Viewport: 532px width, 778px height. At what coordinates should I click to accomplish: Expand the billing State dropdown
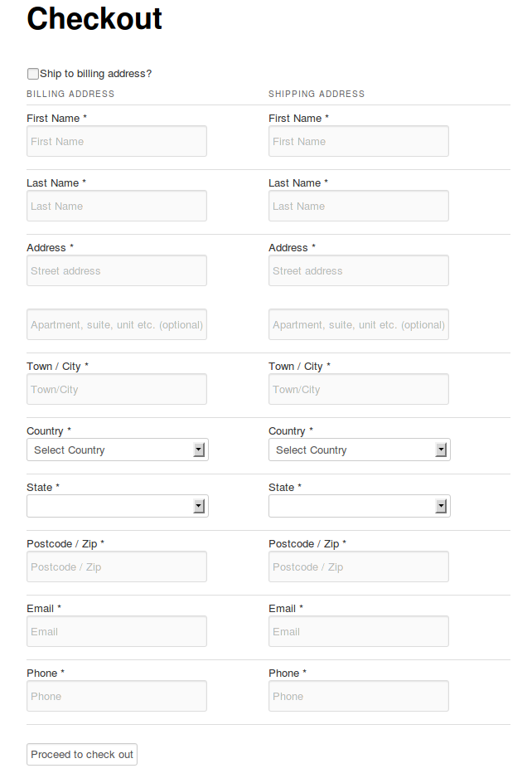pos(116,506)
